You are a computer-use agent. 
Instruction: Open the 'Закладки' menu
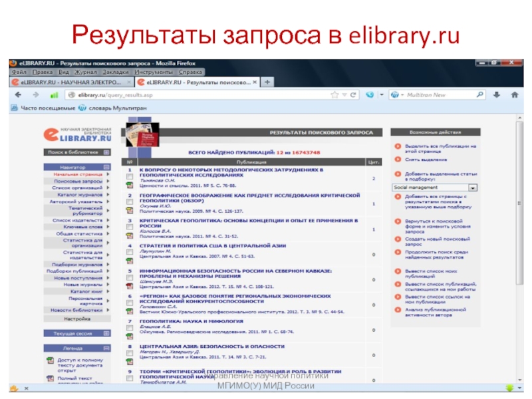point(116,72)
